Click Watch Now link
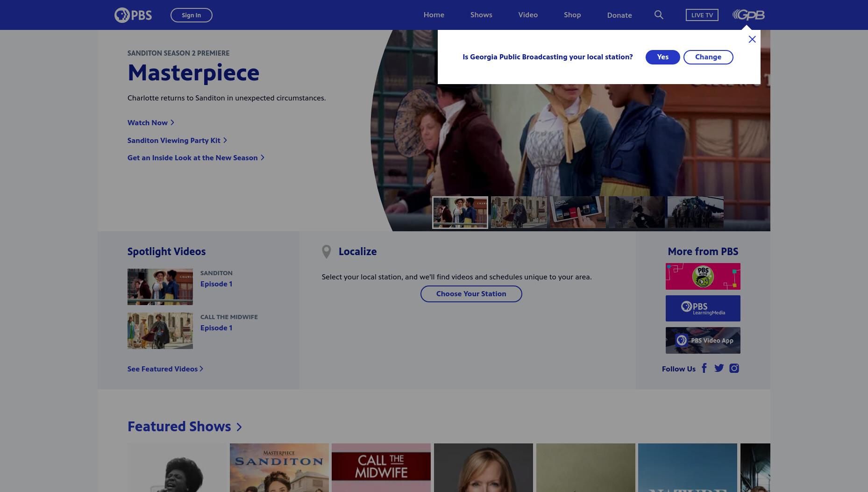The height and width of the screenshot is (492, 868). click(x=151, y=122)
